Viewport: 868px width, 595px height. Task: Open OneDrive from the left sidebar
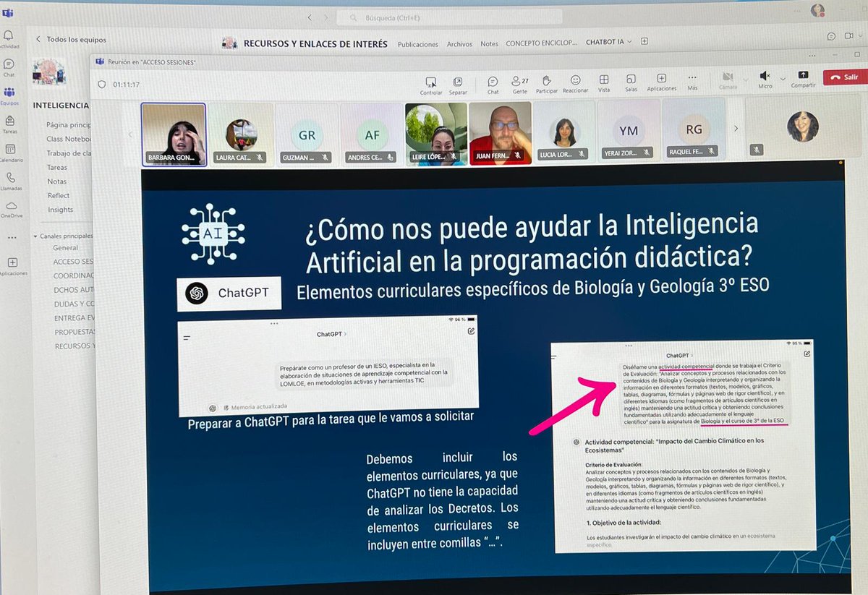click(x=11, y=205)
